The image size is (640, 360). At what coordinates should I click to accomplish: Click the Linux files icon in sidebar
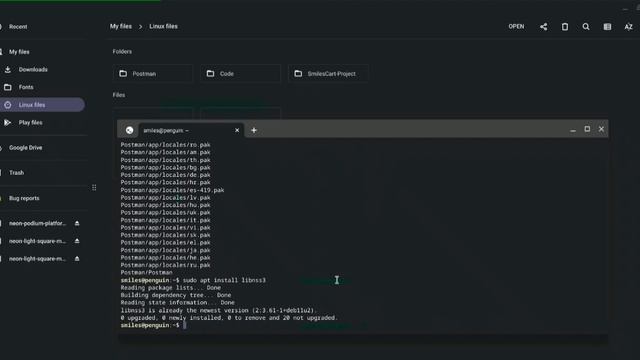[8, 105]
